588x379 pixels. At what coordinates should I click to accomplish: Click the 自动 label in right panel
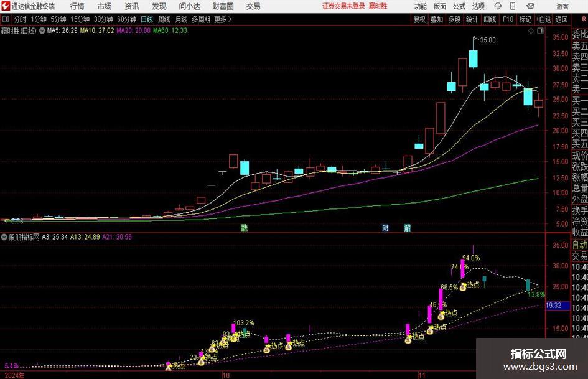580,245
